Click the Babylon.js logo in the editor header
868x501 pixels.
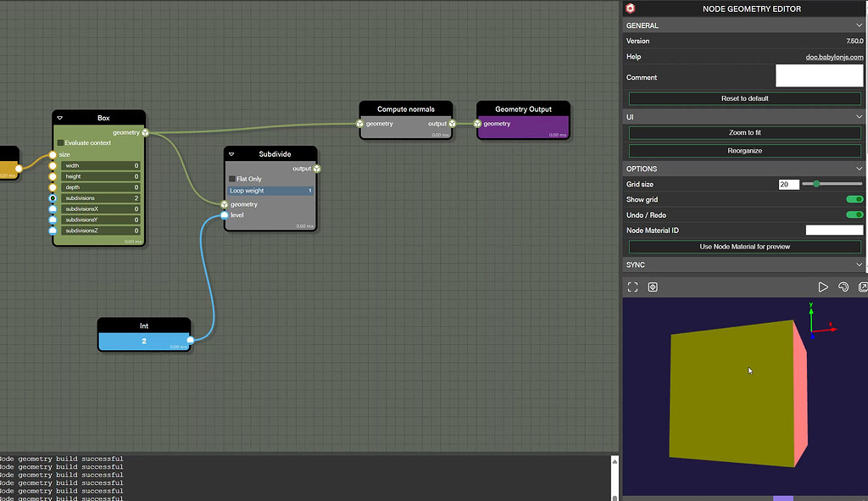click(x=630, y=8)
